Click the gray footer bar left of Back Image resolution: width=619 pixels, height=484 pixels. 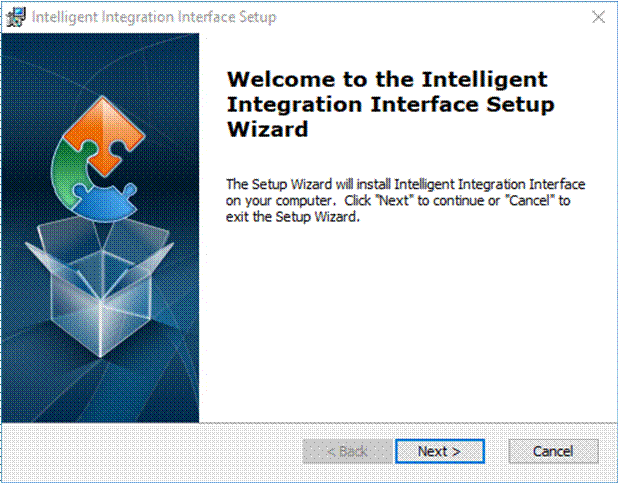[x=152, y=451]
